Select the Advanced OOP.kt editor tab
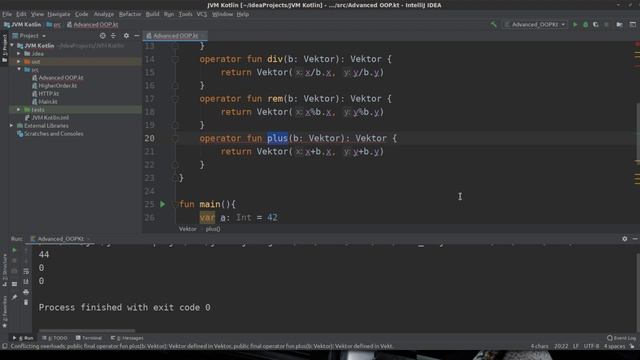The height and width of the screenshot is (360, 640). pos(175,36)
